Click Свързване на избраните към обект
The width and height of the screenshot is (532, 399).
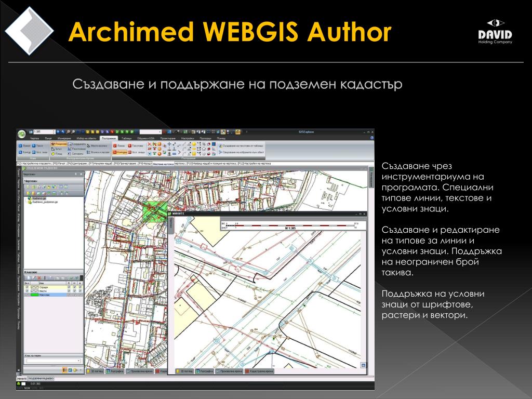pyautogui.click(x=241, y=152)
